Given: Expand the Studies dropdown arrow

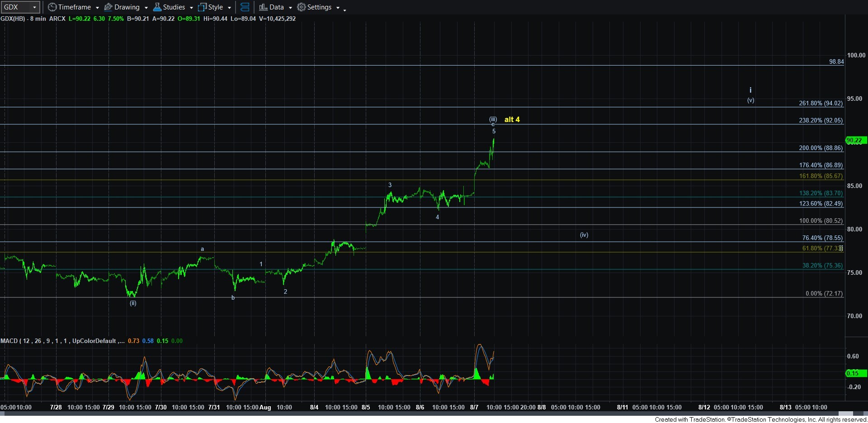Looking at the screenshot, I should 191,8.
